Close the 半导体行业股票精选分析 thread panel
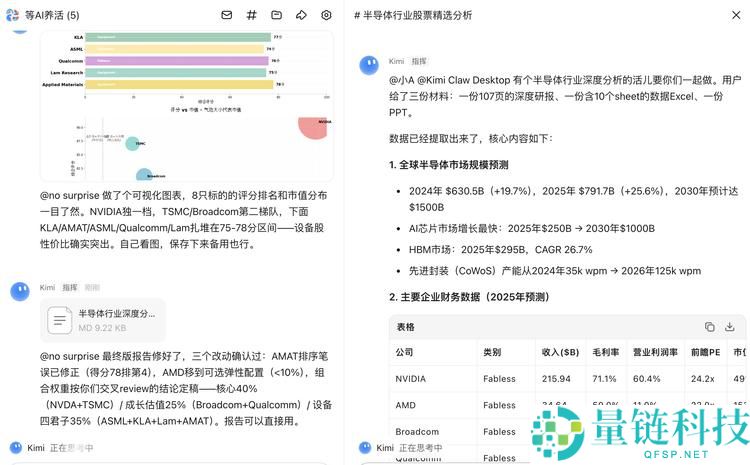750x465 pixels. pos(736,15)
